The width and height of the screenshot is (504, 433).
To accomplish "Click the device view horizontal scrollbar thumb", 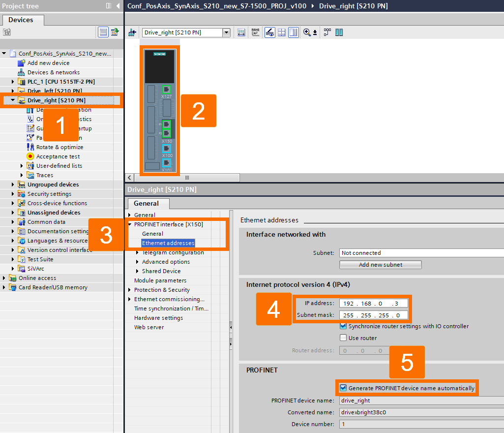I will coord(187,178).
